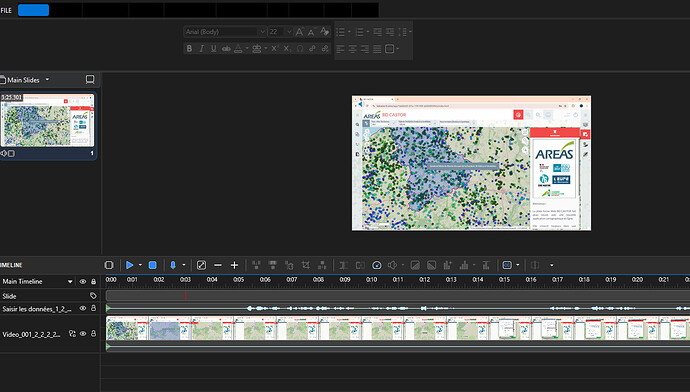Viewport: 690px width, 392px height.
Task: Click the audio normalization bars icon
Action: (x=448, y=265)
